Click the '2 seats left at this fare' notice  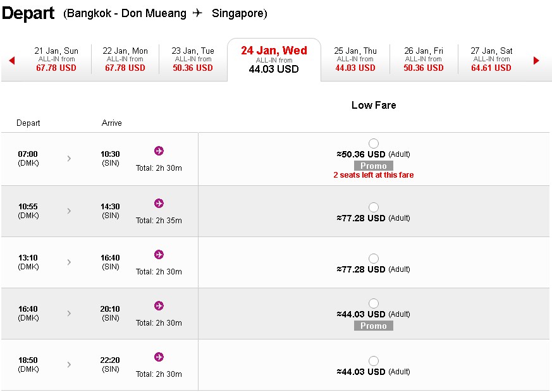[374, 175]
